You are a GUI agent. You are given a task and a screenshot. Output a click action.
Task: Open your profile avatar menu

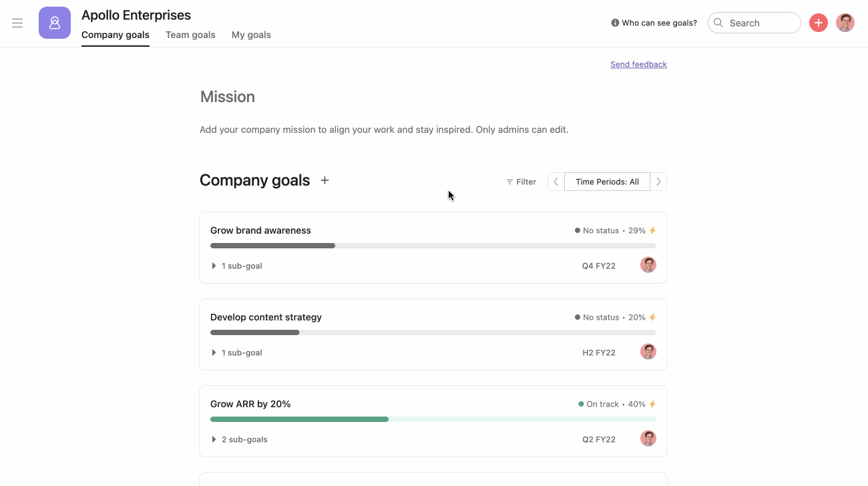[x=845, y=22]
